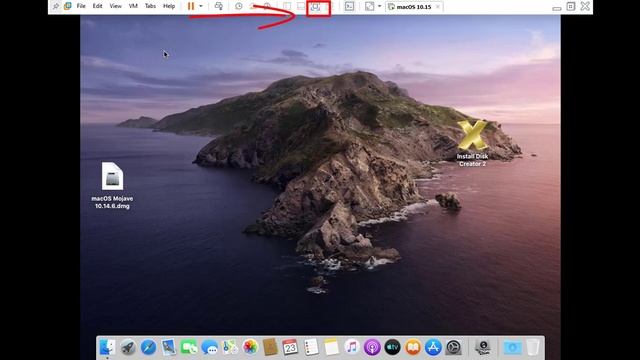Open the stretch guest dropdown arrow
640x360 pixels.
coord(380,6)
